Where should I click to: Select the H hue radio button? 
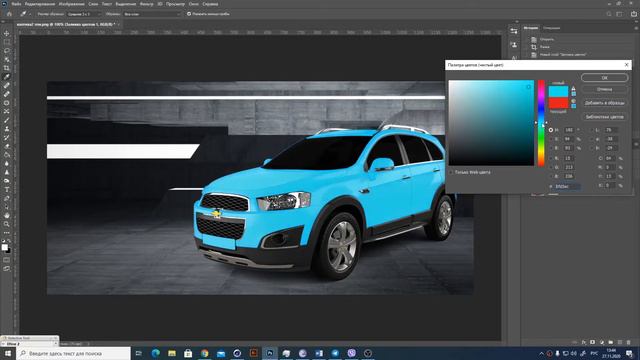(x=551, y=130)
